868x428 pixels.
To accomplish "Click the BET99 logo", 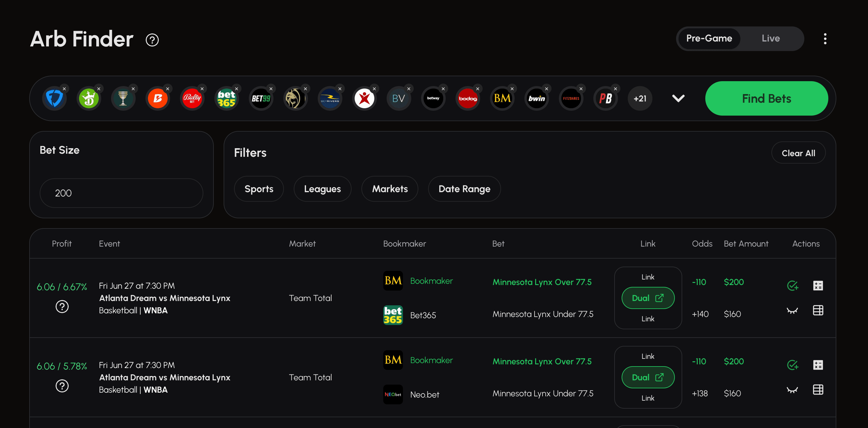I will 261,98.
